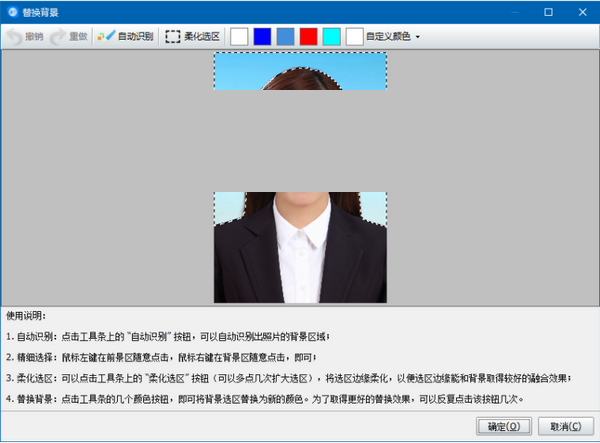Open the 自定义颜色 label menu
This screenshot has height=443, width=600.
pos(388,36)
